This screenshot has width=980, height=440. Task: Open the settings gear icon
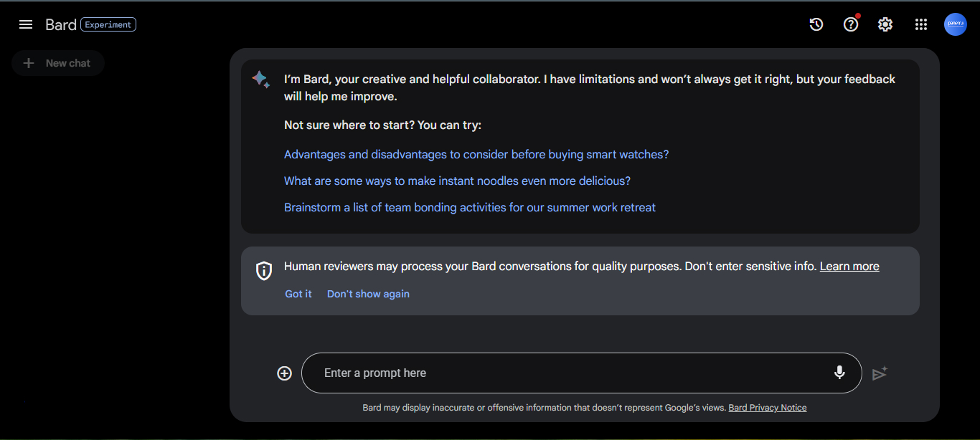[885, 24]
